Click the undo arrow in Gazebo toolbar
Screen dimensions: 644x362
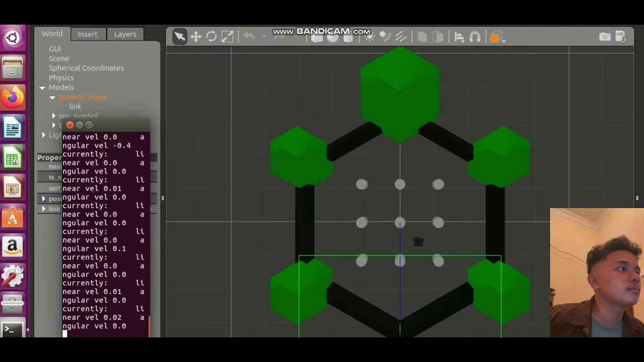click(249, 36)
